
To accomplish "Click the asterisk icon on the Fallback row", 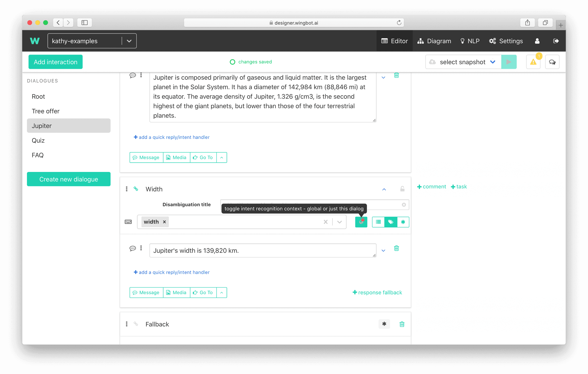I will (384, 324).
